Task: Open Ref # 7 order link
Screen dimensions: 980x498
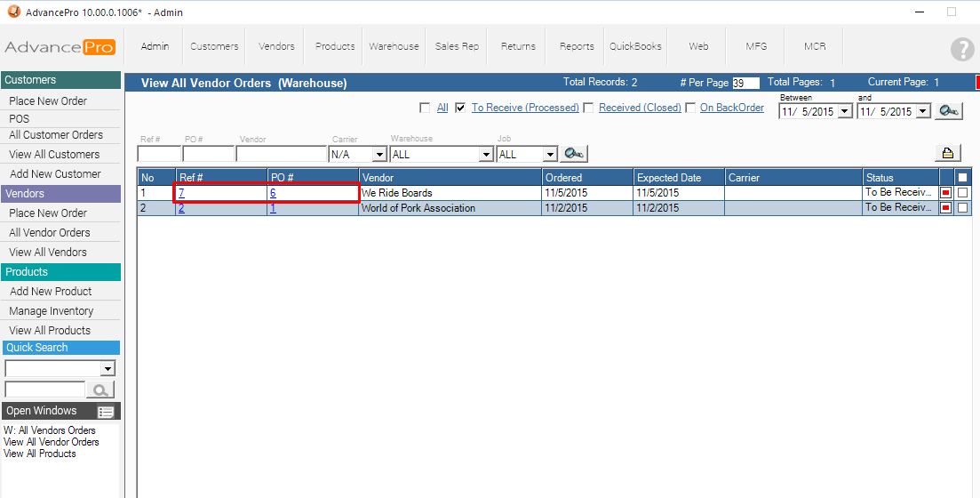Action: [x=181, y=193]
